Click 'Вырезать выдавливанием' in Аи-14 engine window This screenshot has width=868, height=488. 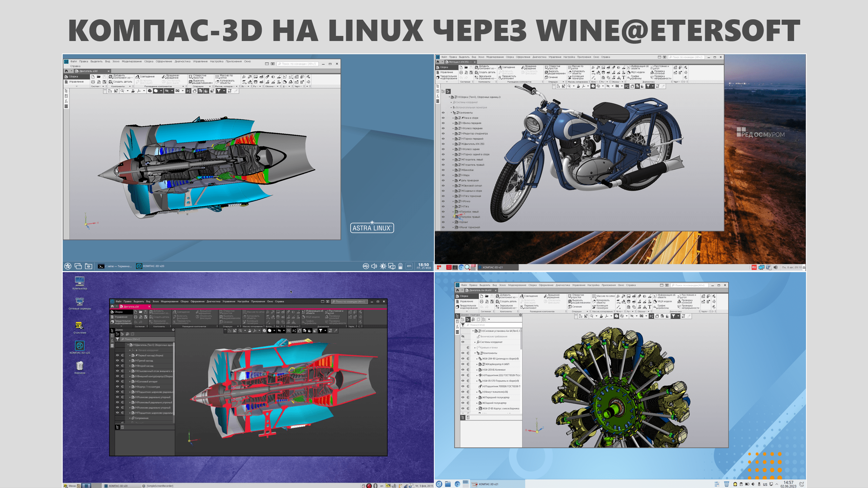pos(579,301)
